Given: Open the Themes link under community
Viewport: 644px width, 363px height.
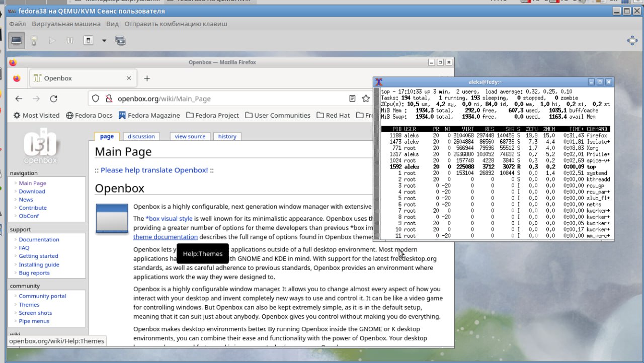Looking at the screenshot, I should (29, 305).
